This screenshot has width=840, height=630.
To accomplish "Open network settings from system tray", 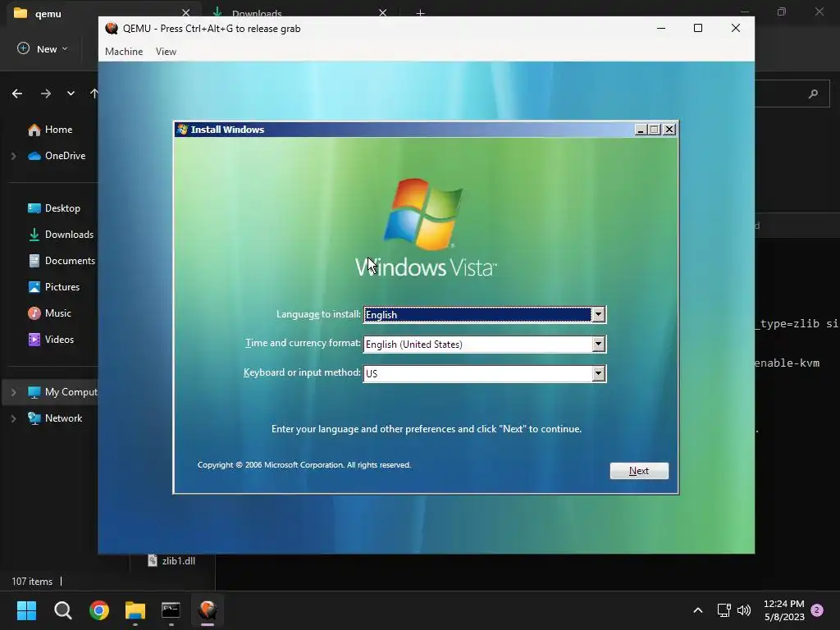I will click(724, 610).
